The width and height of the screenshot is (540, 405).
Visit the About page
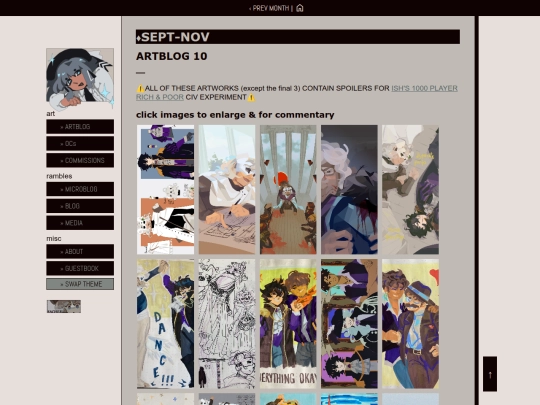80,251
